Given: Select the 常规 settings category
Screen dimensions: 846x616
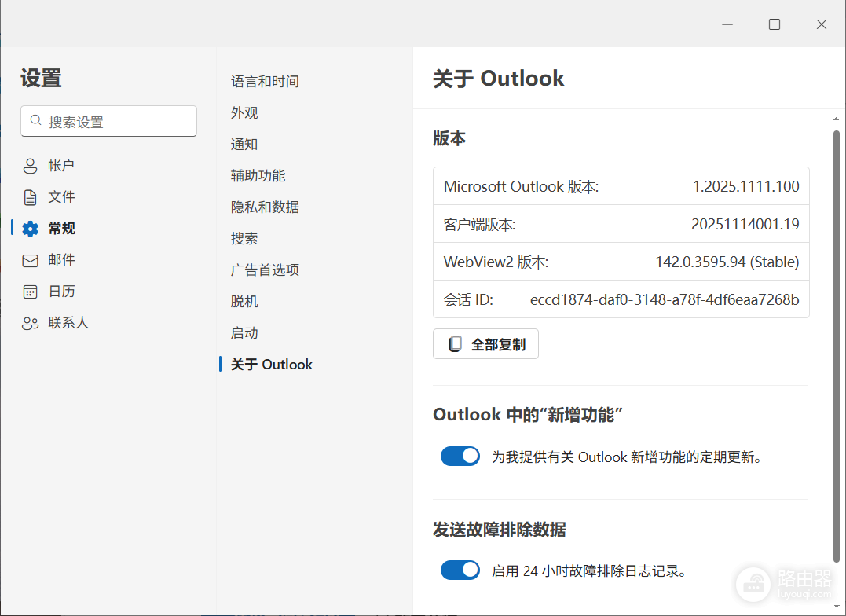Looking at the screenshot, I should pos(61,229).
